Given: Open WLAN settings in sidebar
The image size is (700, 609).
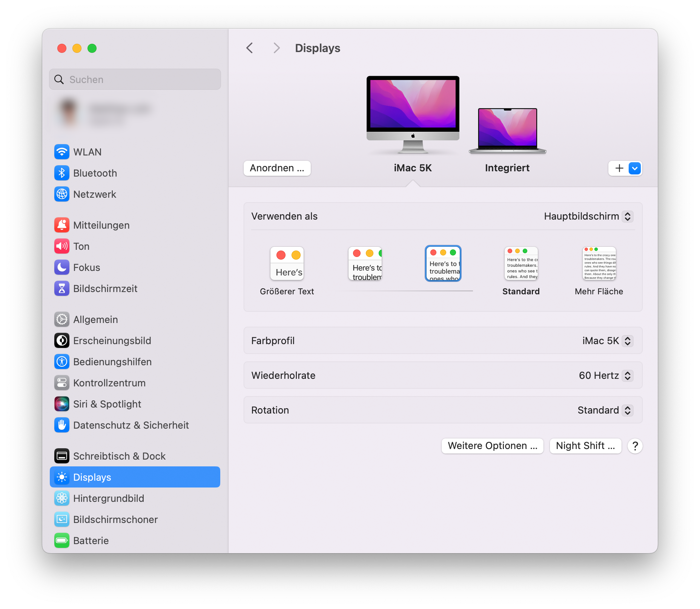Looking at the screenshot, I should [135, 152].
